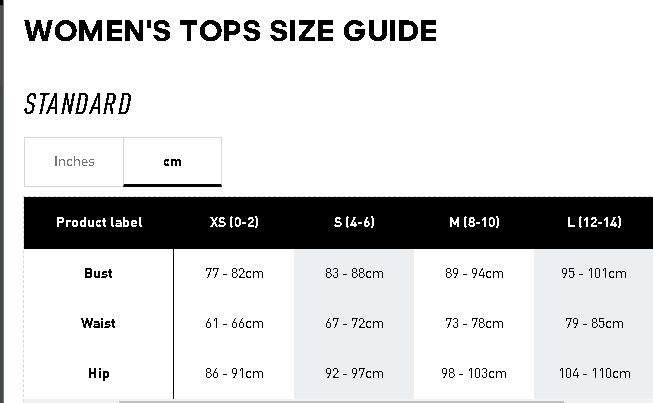Image resolution: width=653 pixels, height=403 pixels.
Task: Select the cm measurement tab
Action: click(x=172, y=162)
